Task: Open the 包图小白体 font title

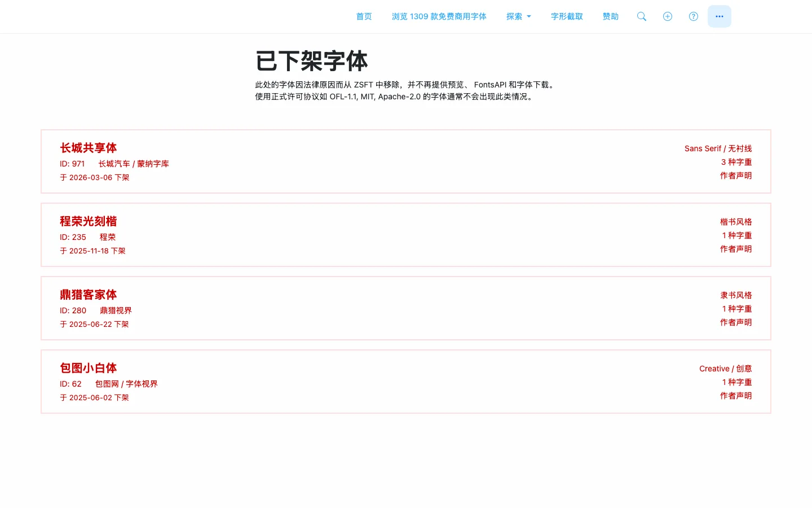Action: [x=89, y=368]
